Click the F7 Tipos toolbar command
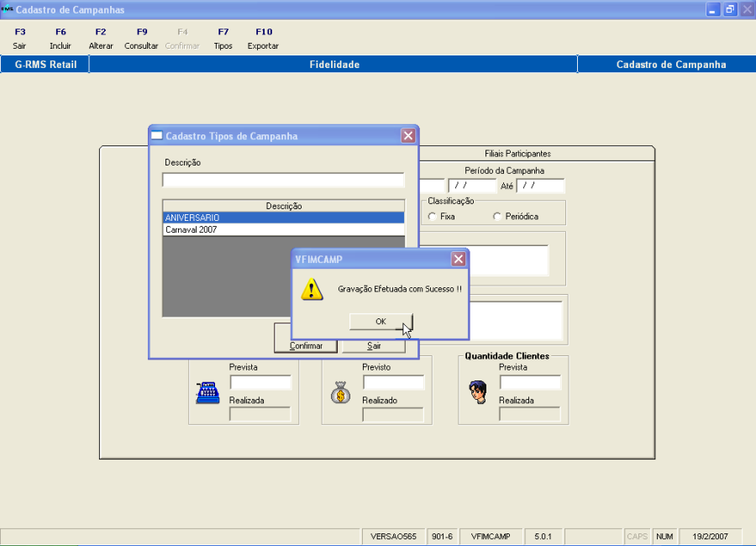This screenshot has width=756, height=546. (223, 39)
